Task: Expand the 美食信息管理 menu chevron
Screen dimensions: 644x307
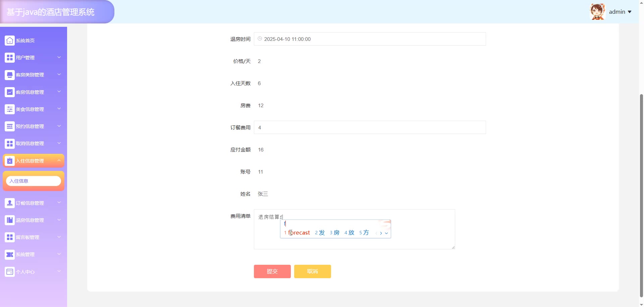Action: 59,109
